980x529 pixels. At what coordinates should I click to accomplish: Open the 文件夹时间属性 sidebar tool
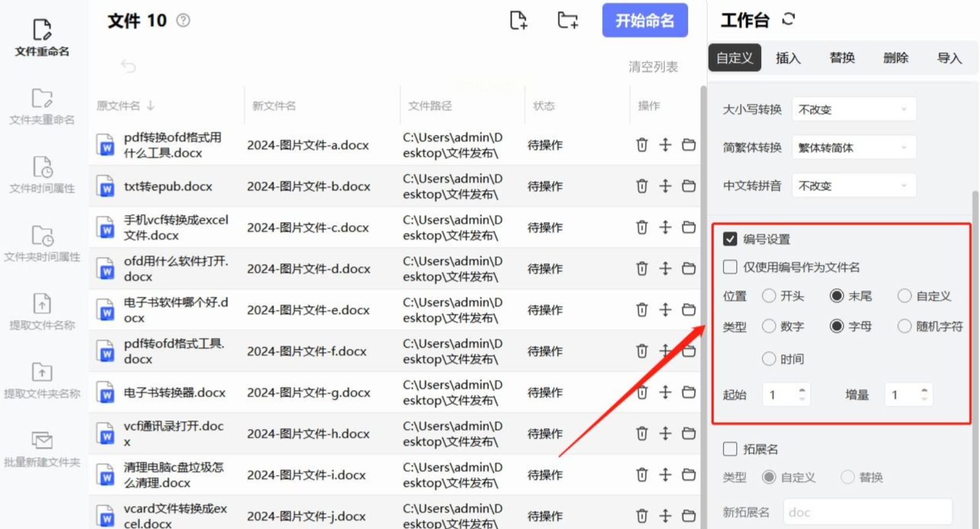coord(42,244)
